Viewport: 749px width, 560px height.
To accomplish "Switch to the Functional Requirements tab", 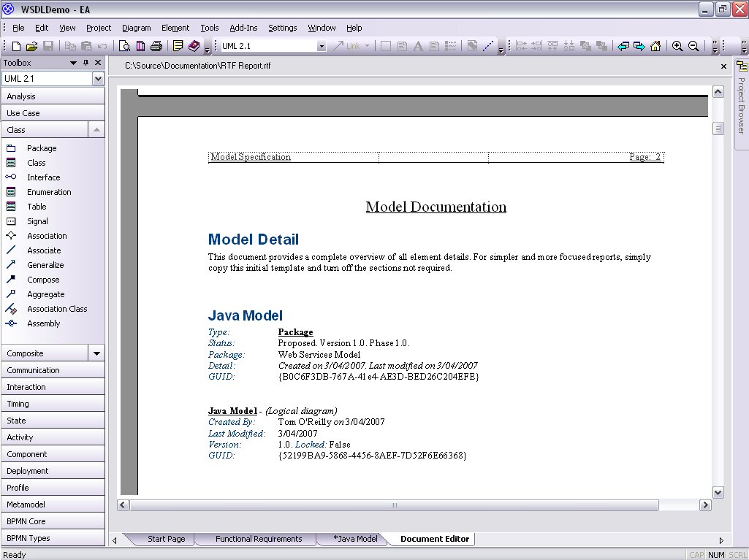I will tap(258, 539).
